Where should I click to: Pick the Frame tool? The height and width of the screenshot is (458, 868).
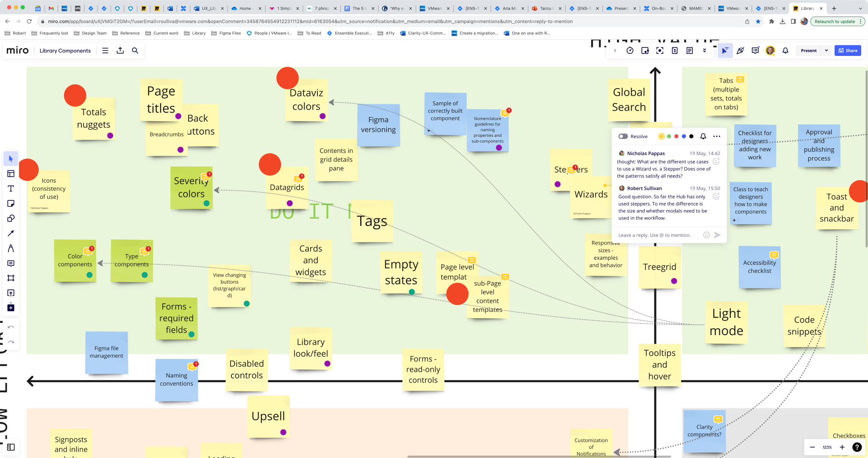click(x=11, y=278)
